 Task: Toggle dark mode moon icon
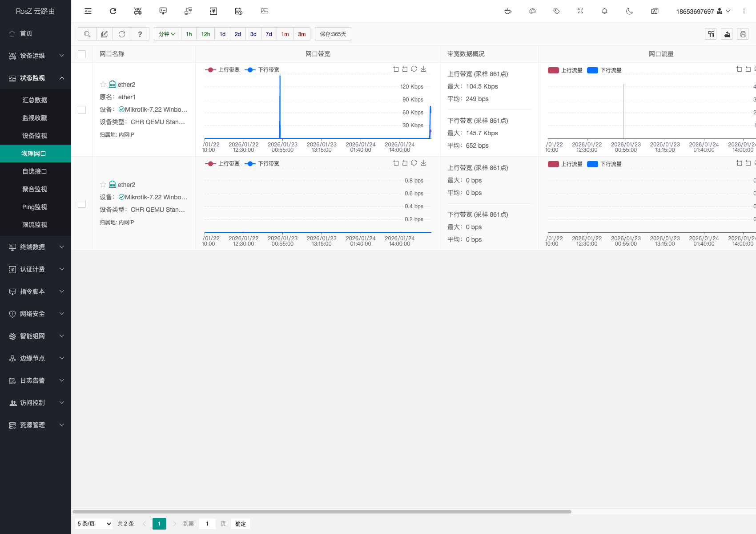click(629, 11)
